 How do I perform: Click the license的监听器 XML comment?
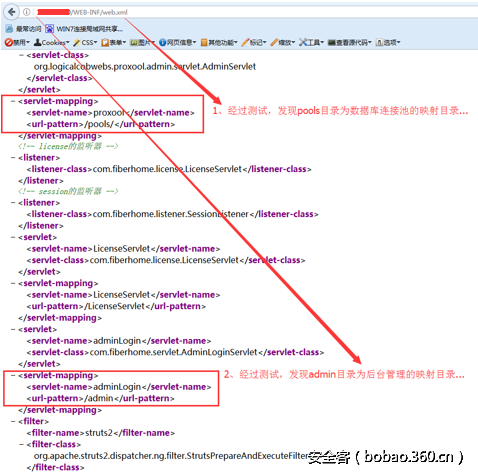[x=68, y=146]
